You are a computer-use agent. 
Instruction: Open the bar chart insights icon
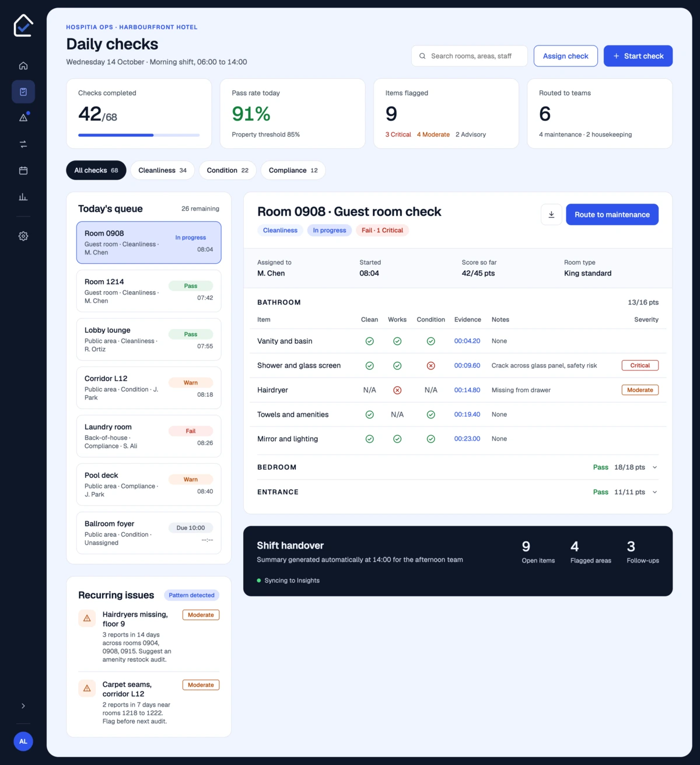[23, 197]
